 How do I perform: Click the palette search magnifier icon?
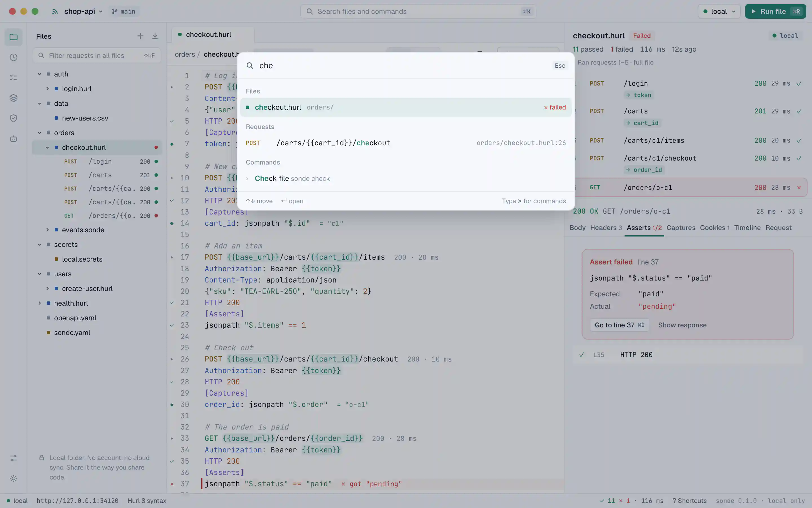coord(250,65)
